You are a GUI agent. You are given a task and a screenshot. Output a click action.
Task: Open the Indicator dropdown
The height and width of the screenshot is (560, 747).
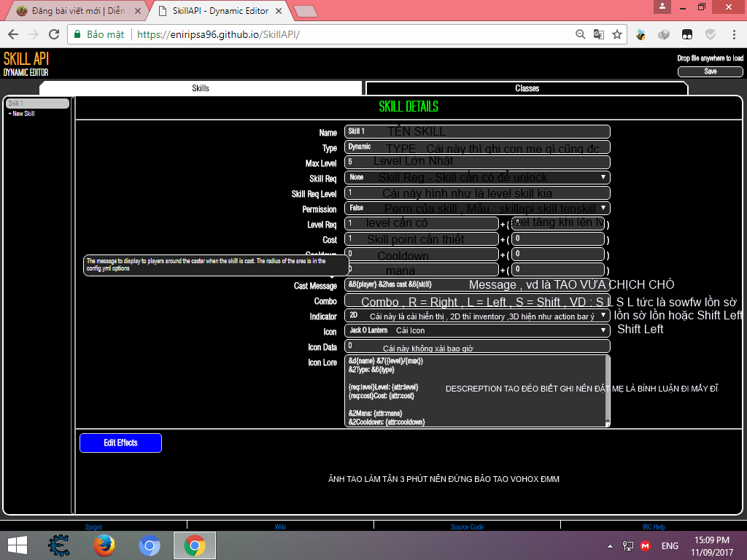pos(477,315)
